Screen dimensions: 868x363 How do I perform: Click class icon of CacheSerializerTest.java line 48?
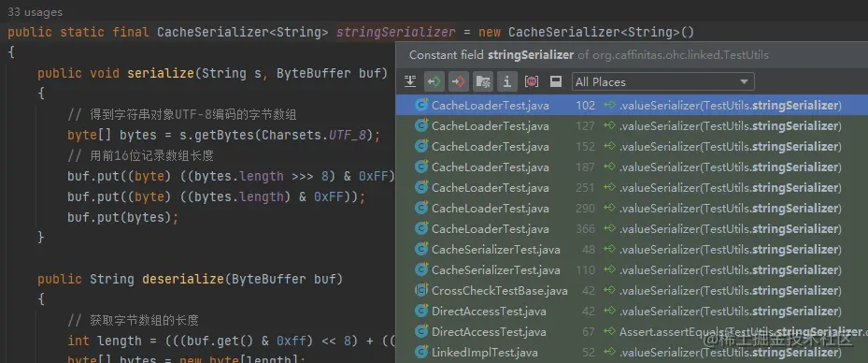[421, 250]
